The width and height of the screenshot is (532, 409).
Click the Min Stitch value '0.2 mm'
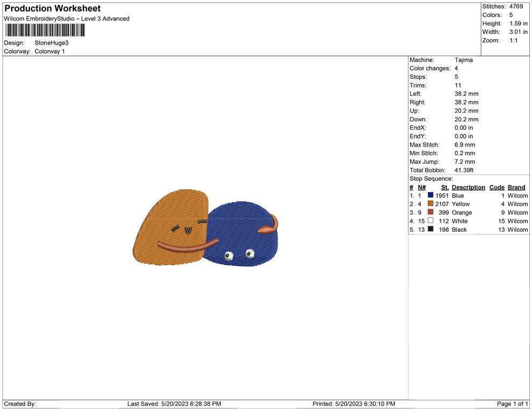465,153
